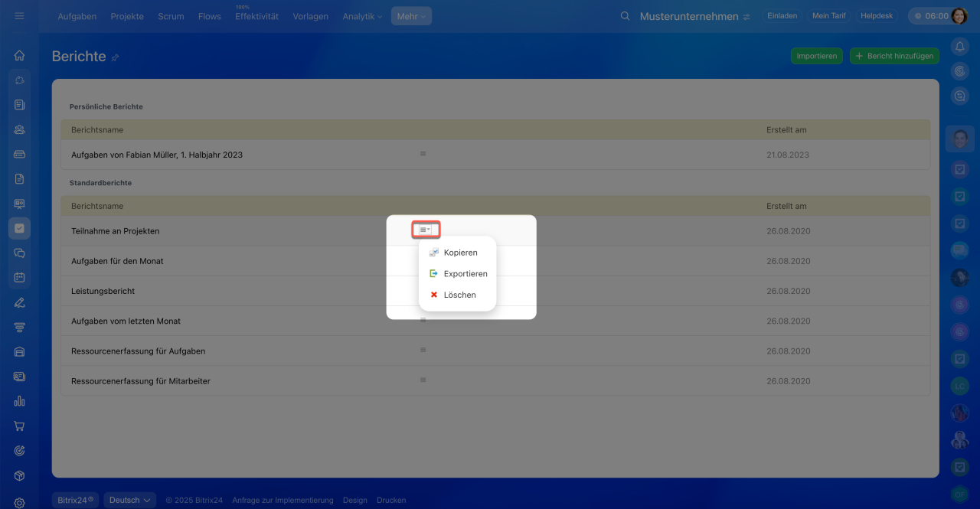Viewport: 980px width, 509px height.
Task: Switch to Flows tab
Action: pyautogui.click(x=209, y=16)
